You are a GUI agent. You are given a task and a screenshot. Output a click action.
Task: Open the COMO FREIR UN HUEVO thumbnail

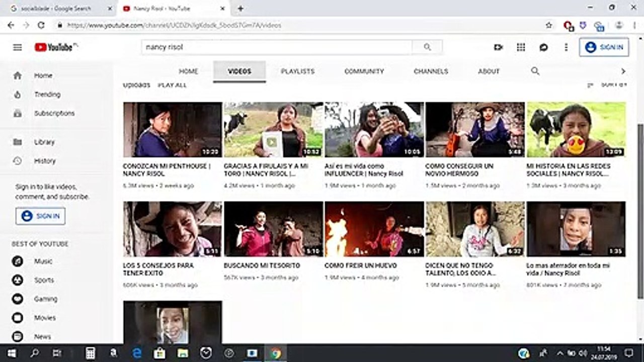[x=374, y=229]
